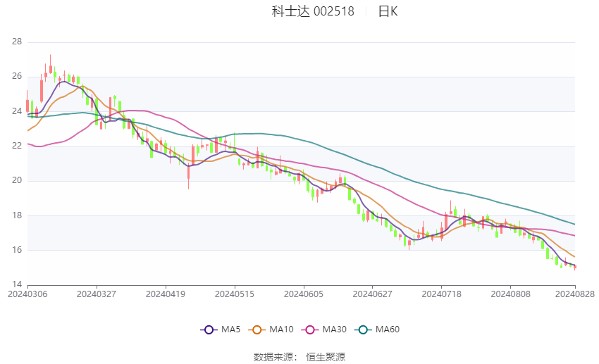Hide the MA60 series via its label
The height and width of the screenshot is (364, 599).
[388, 330]
